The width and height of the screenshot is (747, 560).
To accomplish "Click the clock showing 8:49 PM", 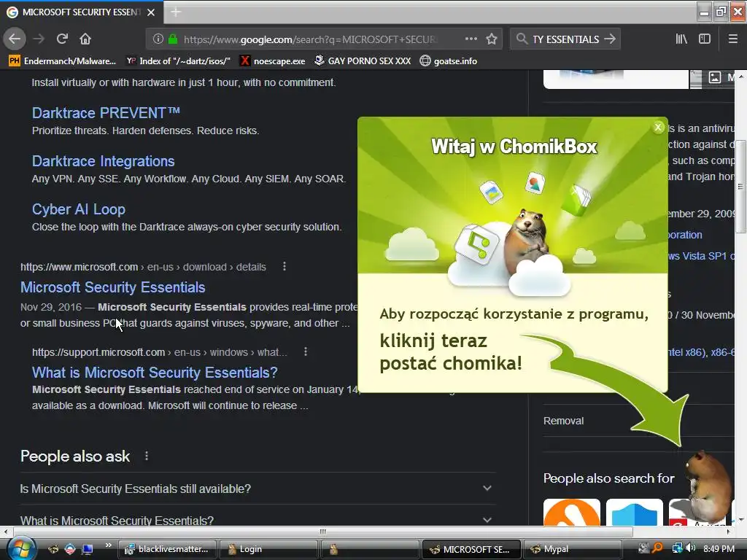I will [x=719, y=548].
